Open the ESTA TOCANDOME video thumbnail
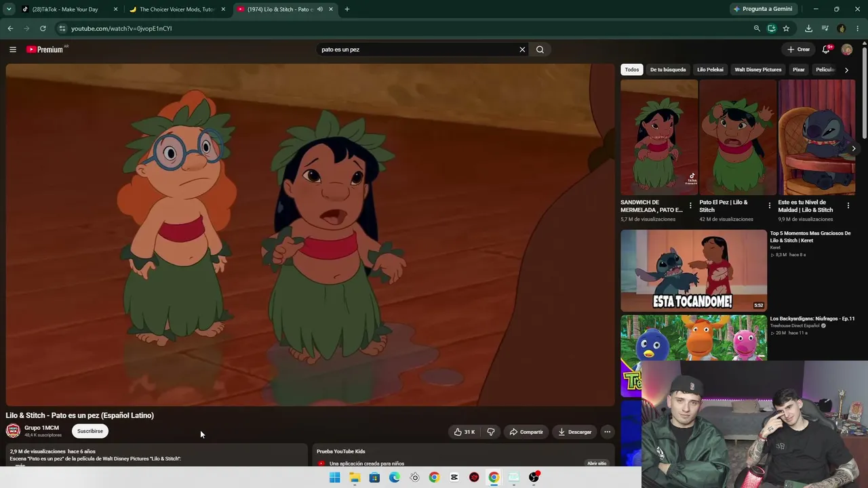 click(x=694, y=270)
